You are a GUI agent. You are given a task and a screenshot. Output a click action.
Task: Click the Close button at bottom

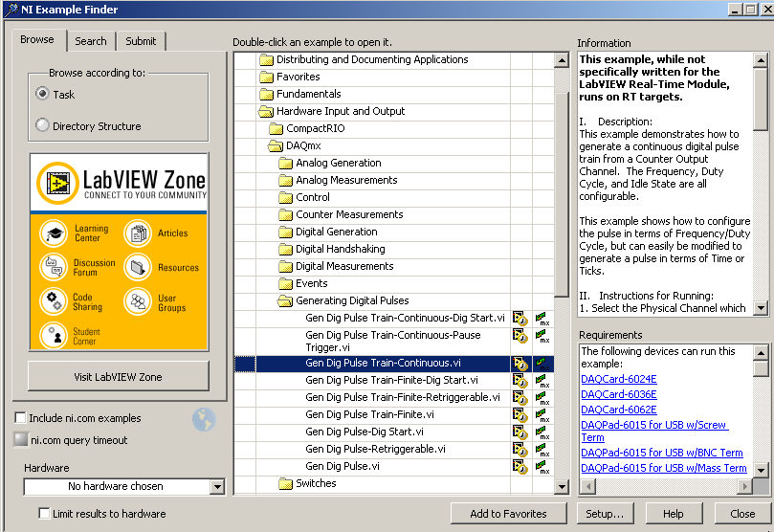[x=742, y=514]
